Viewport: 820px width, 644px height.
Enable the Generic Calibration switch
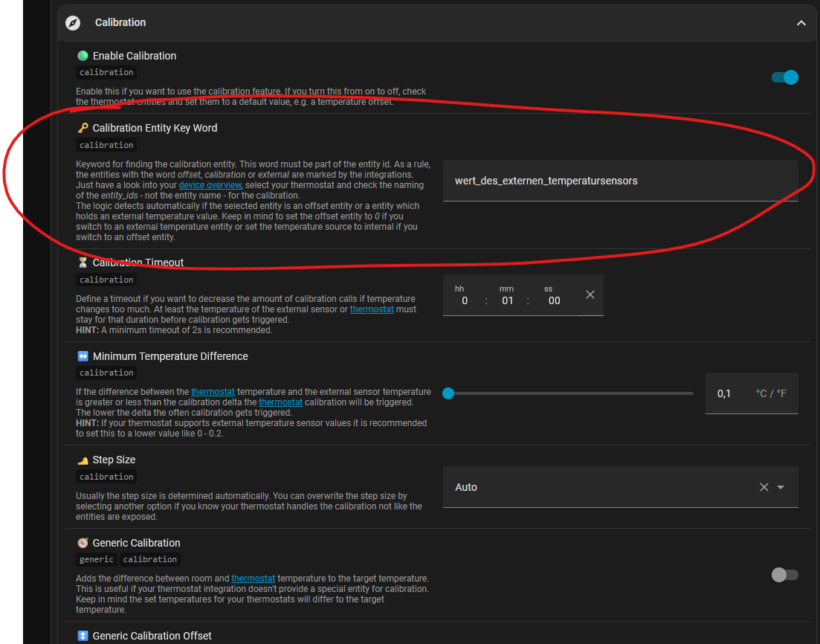pyautogui.click(x=784, y=575)
